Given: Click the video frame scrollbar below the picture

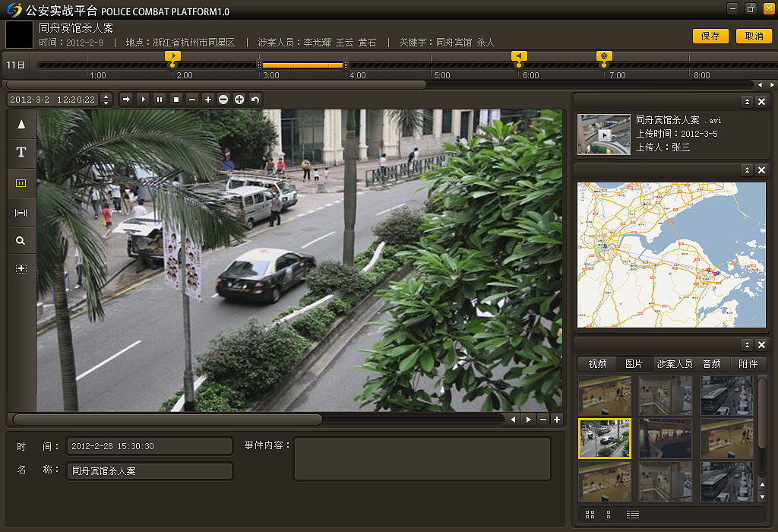Looking at the screenshot, I should (168, 420).
